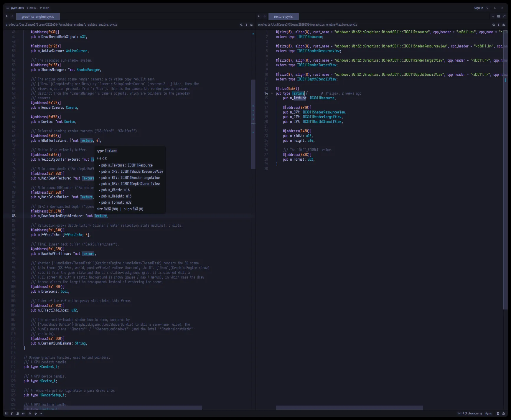This screenshot has width=511, height=420.
Task: Open the application menu (hamburger) icon
Action: point(8,8)
